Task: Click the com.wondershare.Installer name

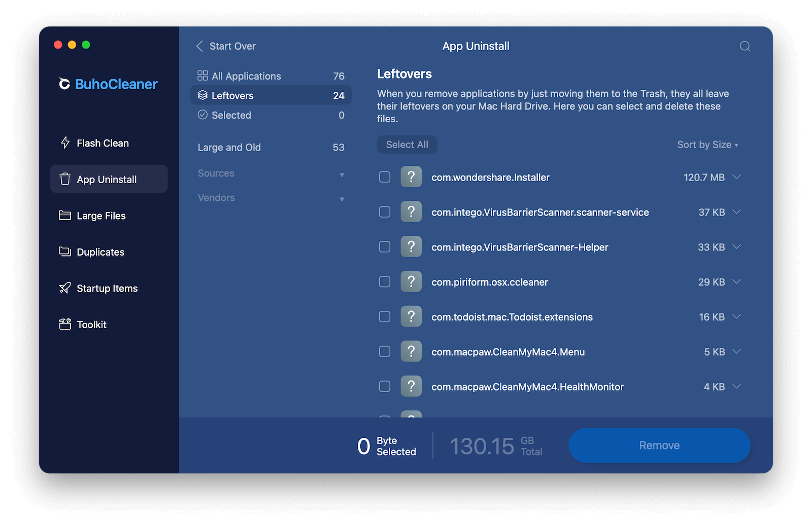Action: click(x=490, y=177)
